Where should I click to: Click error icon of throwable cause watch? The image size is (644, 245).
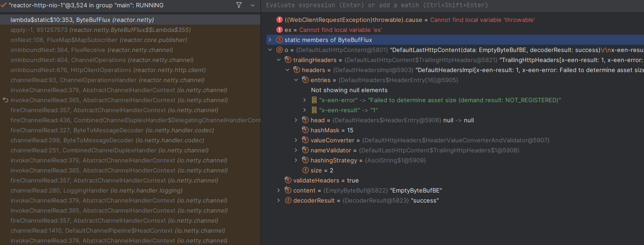click(x=280, y=20)
